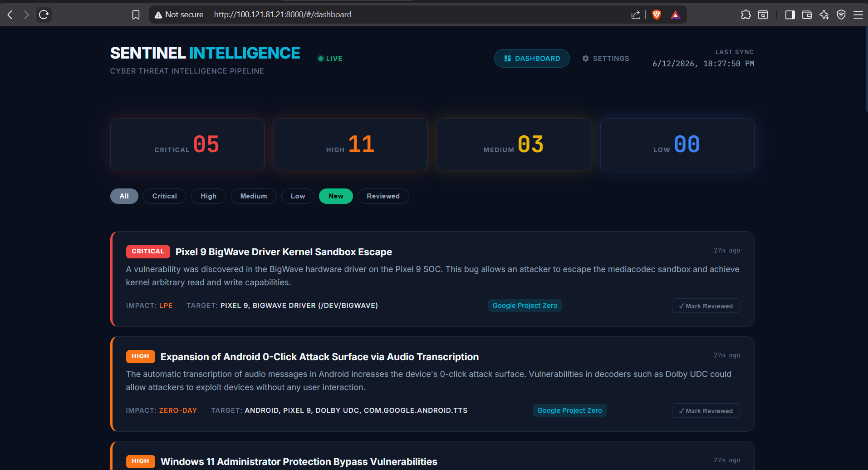Image resolution: width=868 pixels, height=470 pixels.
Task: Filter threats by High severity
Action: pos(209,196)
